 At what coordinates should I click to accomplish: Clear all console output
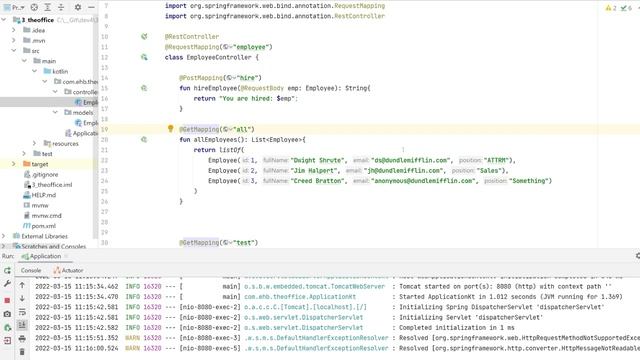click(x=22, y=351)
